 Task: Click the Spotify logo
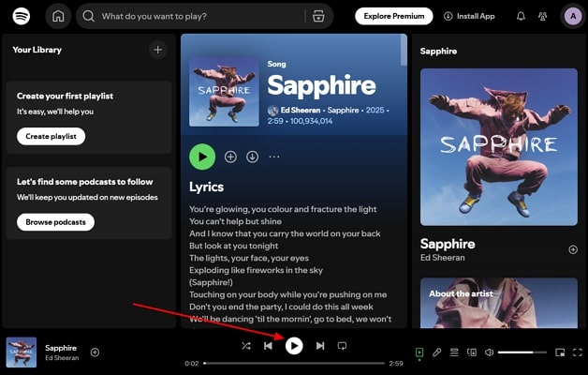22,16
